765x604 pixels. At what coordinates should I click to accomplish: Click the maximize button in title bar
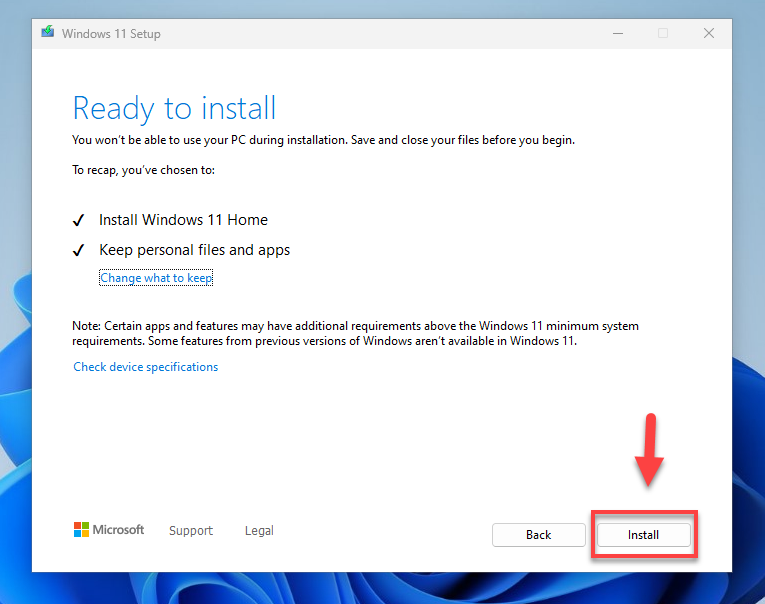point(663,33)
